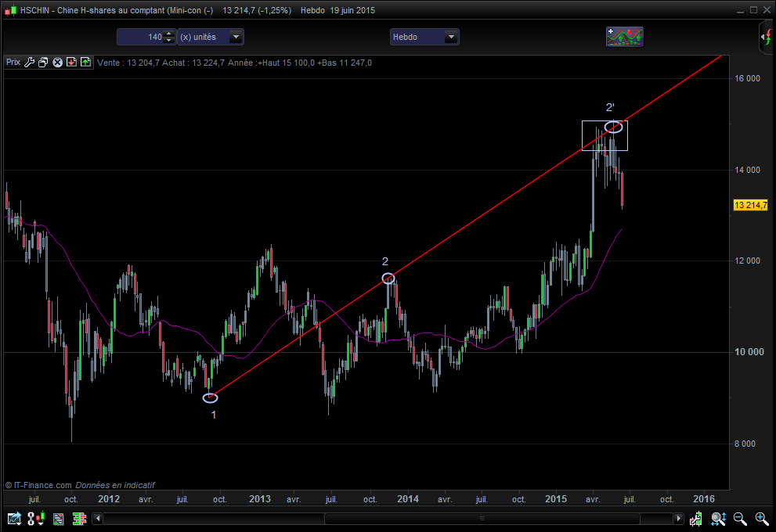The height and width of the screenshot is (532, 776).
Task: Click the 8 000 price axis label
Action: pyautogui.click(x=745, y=444)
